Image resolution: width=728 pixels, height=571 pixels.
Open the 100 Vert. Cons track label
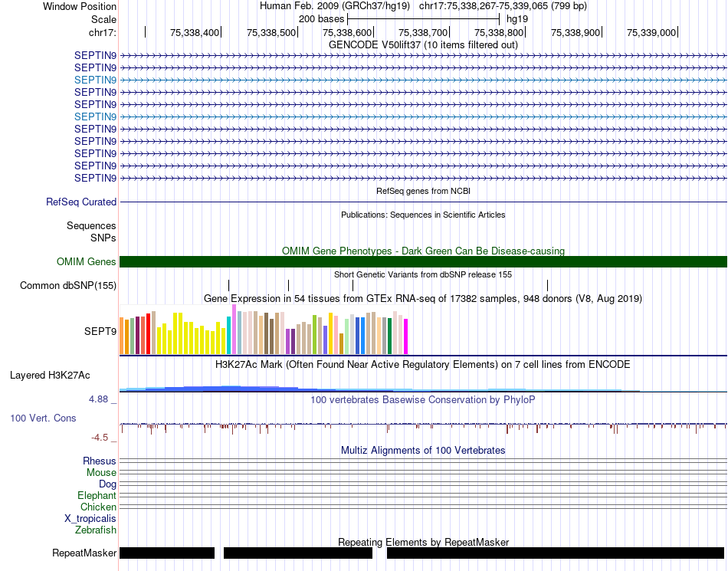43,418
